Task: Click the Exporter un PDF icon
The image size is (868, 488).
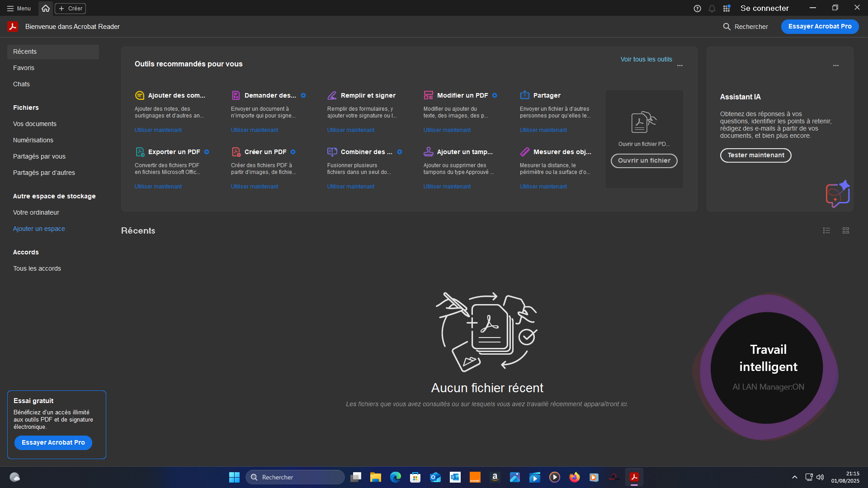Action: click(x=140, y=152)
